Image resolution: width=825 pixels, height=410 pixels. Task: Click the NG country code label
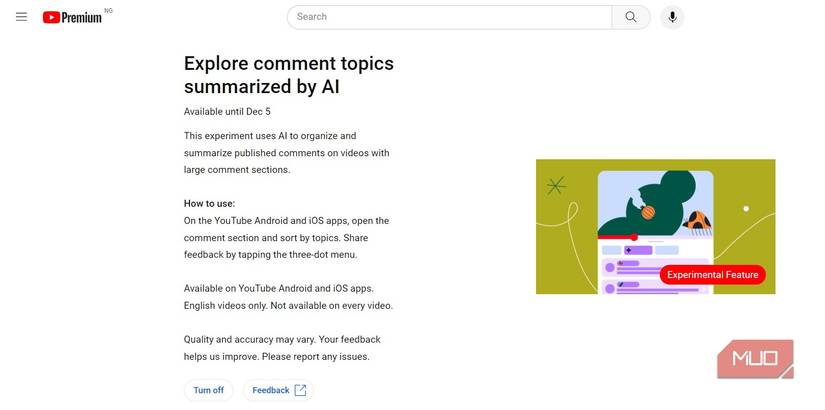click(108, 9)
